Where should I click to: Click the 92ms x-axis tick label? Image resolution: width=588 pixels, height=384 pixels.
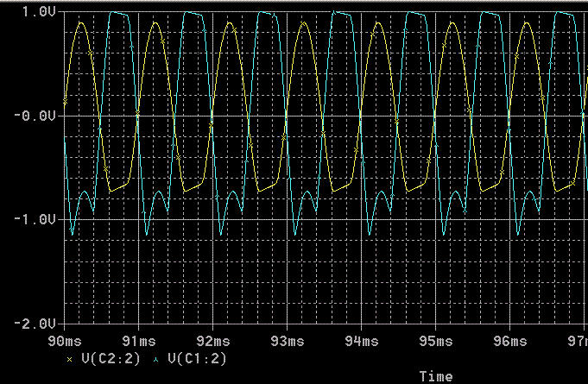click(212, 342)
